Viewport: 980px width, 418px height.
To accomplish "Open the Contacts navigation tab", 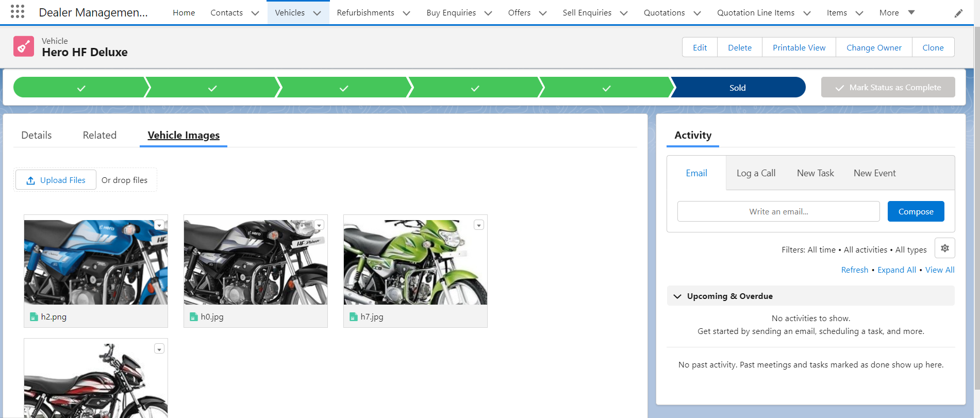I will [x=226, y=12].
